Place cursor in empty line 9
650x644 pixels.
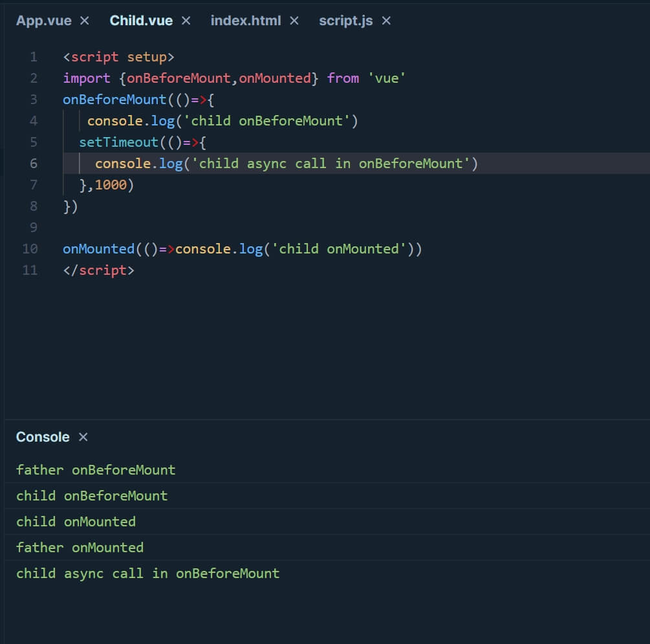(194, 228)
